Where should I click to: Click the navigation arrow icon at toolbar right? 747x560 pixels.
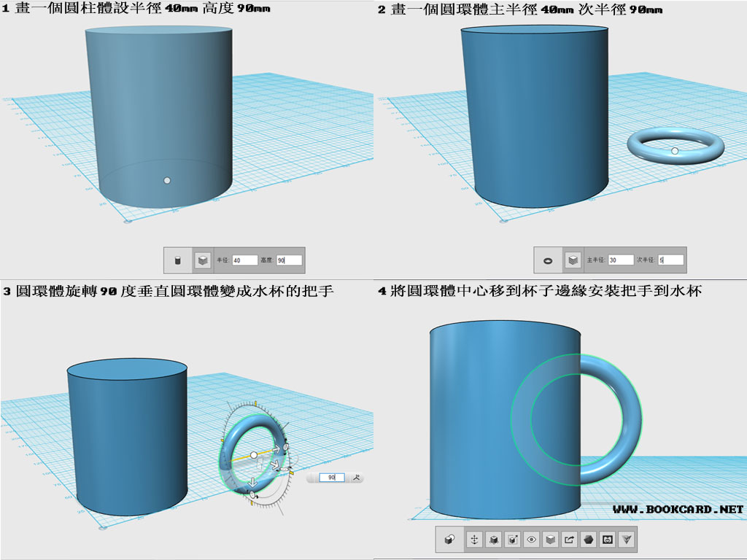tap(627, 540)
